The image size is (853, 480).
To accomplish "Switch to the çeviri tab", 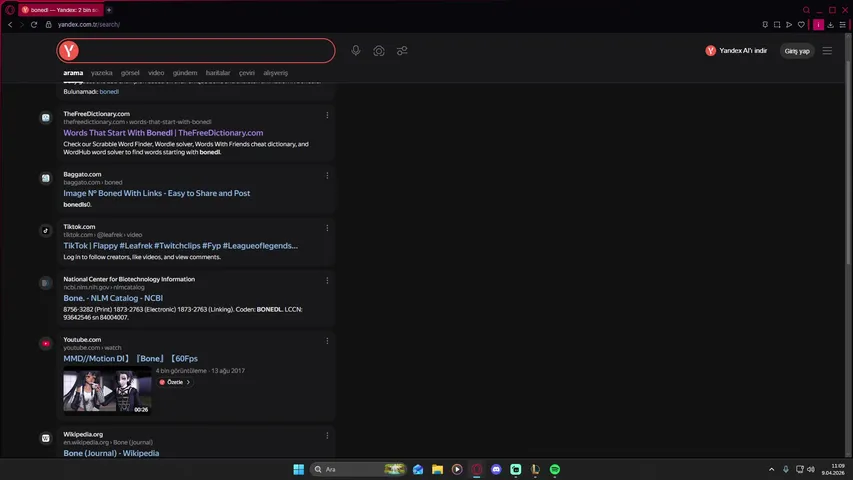I will (246, 73).
